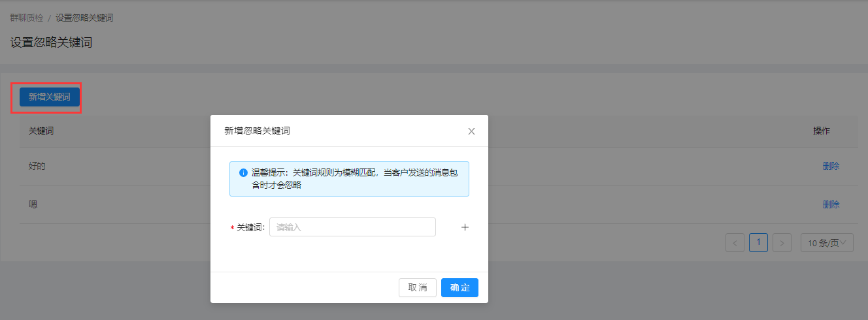This screenshot has width=868, height=320.
Task: Click the 新增忽略关键词 dialog title
Action: pos(257,131)
